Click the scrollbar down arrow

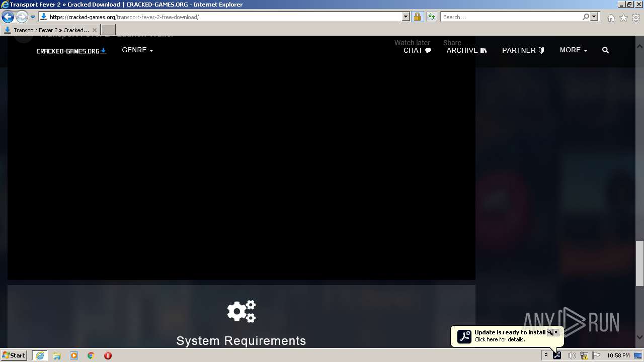[639, 337]
